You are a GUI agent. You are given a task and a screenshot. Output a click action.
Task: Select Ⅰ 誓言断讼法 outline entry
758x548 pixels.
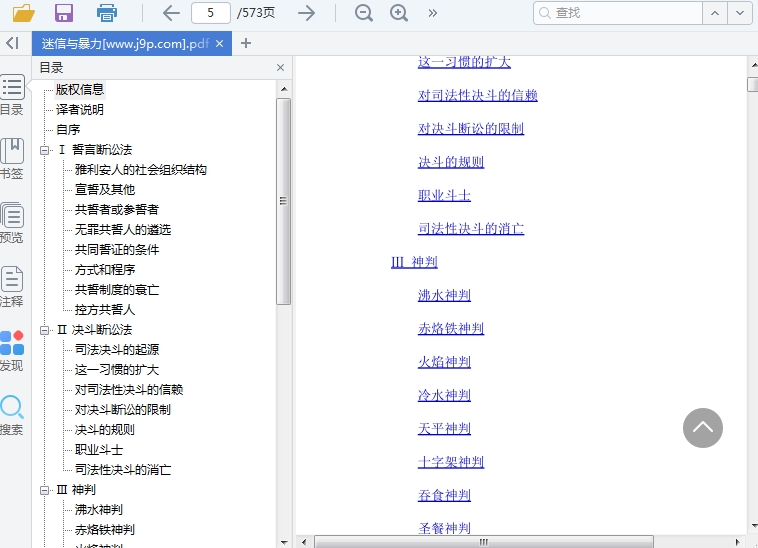coord(95,150)
